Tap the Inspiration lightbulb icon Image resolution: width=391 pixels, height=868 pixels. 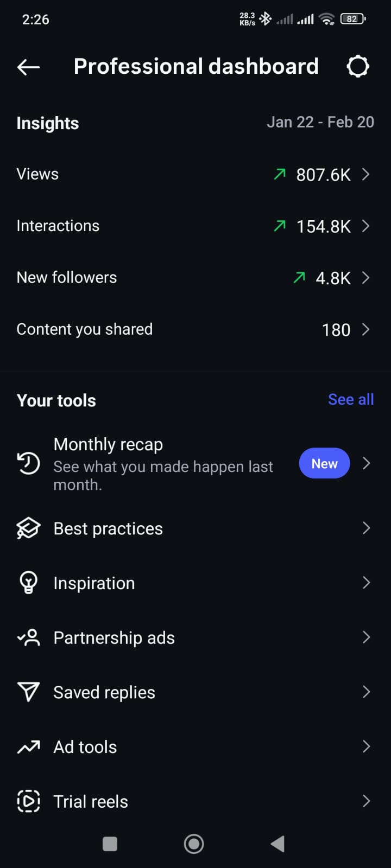tap(28, 583)
